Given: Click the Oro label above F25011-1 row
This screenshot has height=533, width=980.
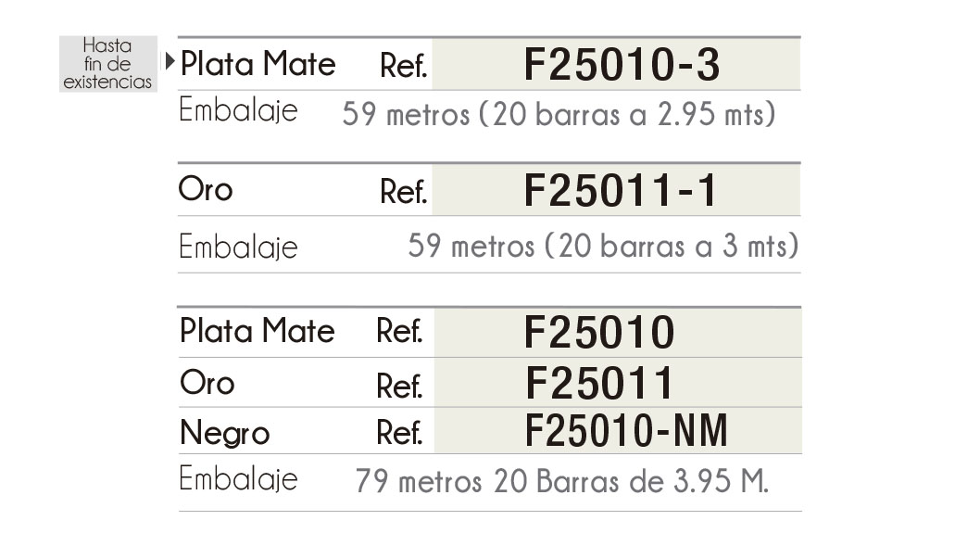Looking at the screenshot, I should pos(206,189).
